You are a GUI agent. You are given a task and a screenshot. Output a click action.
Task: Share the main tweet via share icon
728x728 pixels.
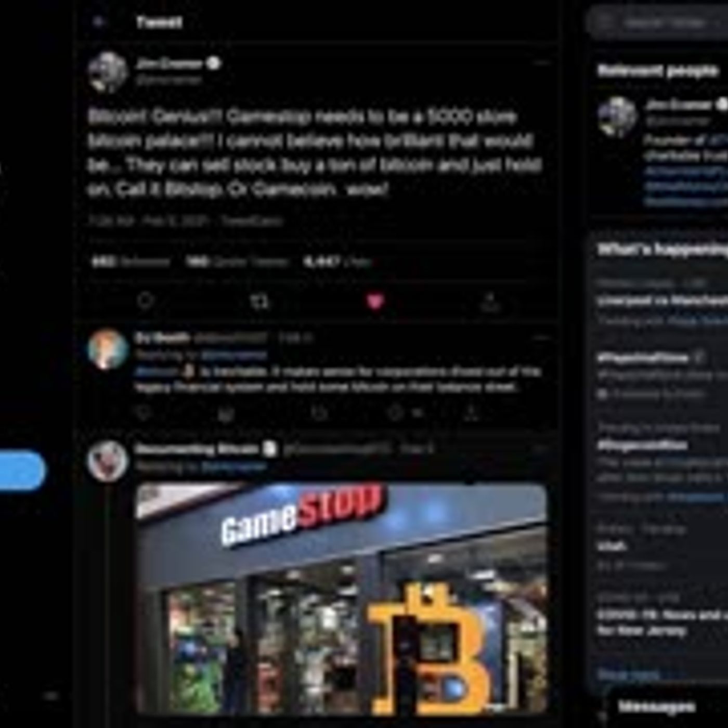tap(490, 302)
